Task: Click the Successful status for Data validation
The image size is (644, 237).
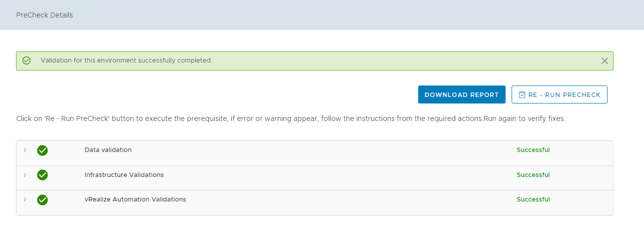Action: (x=533, y=150)
